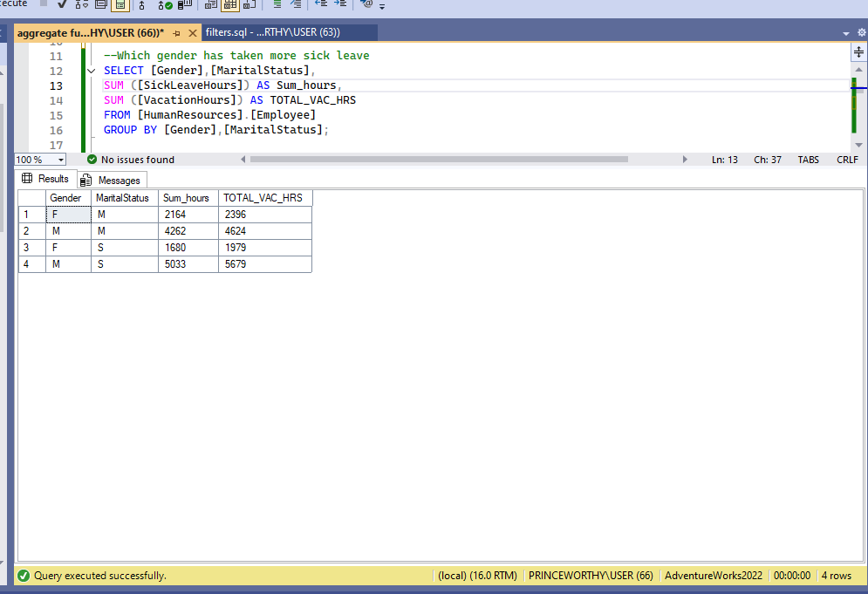Select row 1 header in results grid
This screenshot has height=594, width=868.
(32, 215)
